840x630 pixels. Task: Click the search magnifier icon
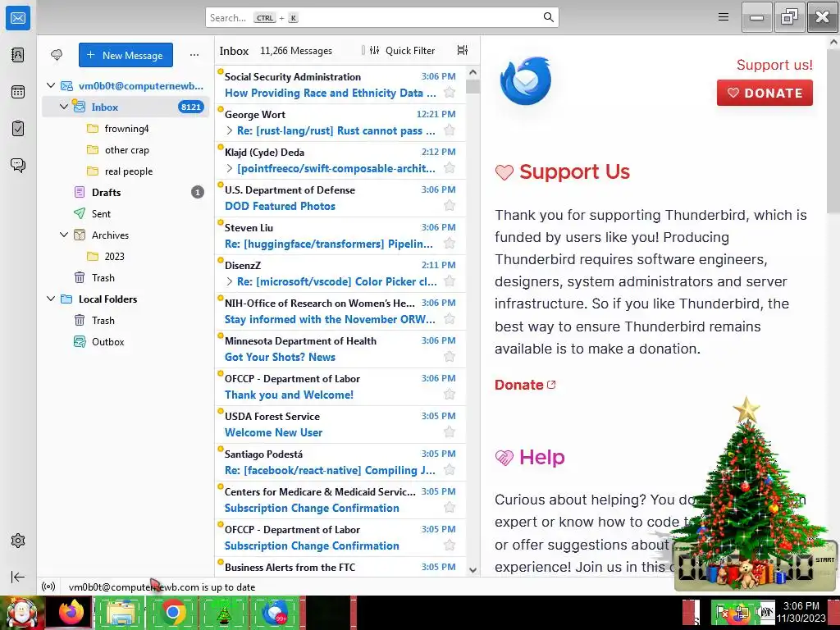549,17
